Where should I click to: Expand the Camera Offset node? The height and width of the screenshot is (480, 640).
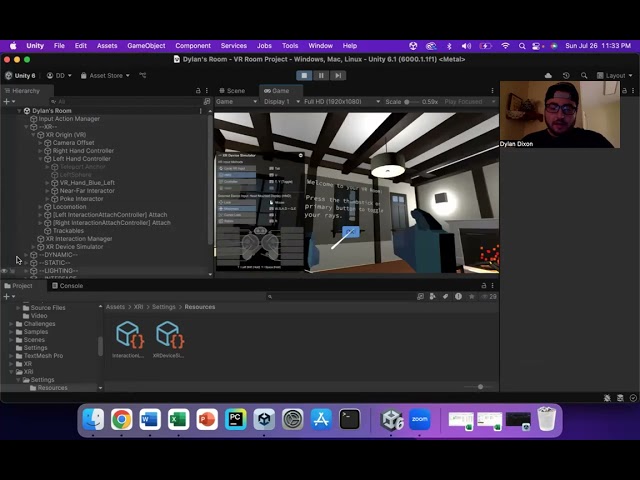[40, 143]
